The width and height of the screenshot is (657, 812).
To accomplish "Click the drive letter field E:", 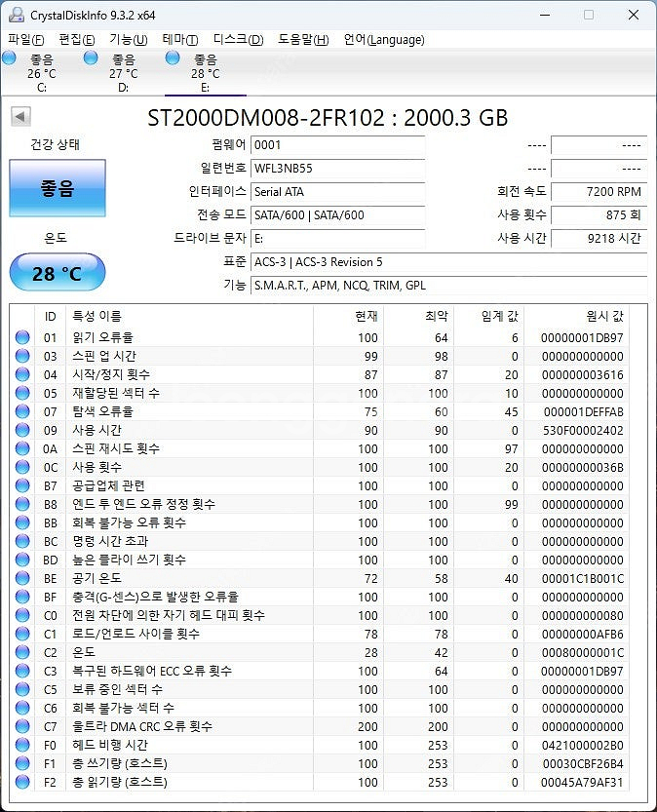I will tap(337, 238).
